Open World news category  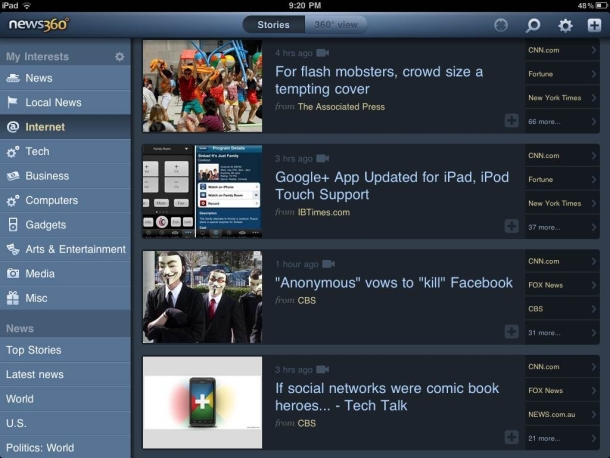point(65,399)
